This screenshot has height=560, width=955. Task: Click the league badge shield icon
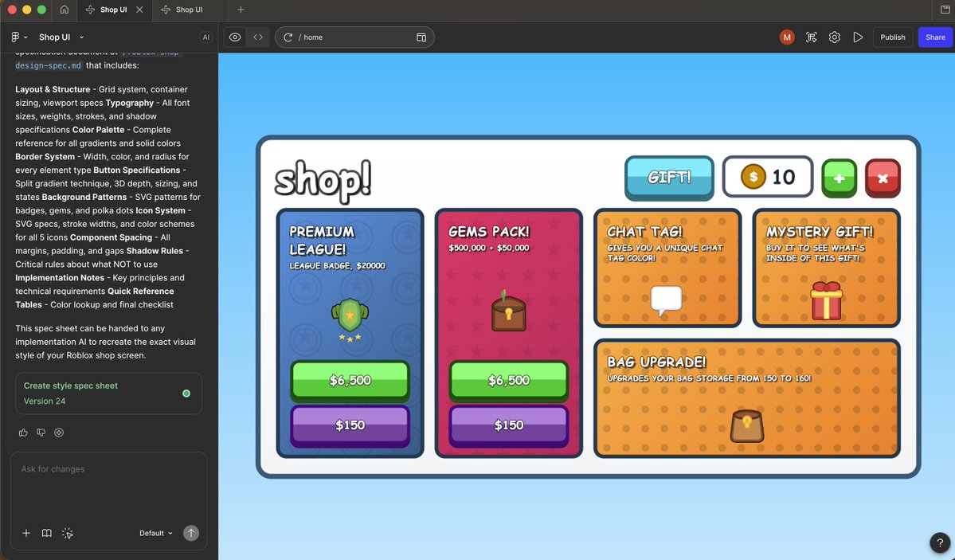click(350, 319)
